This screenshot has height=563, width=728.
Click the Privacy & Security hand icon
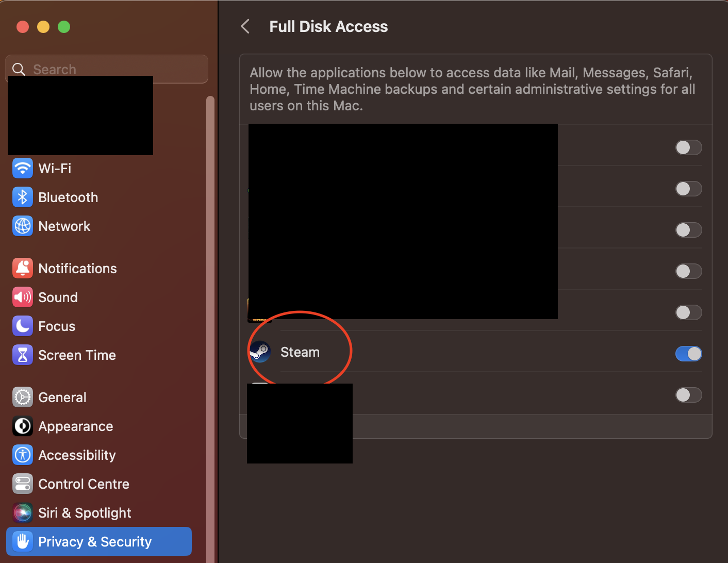(23, 542)
